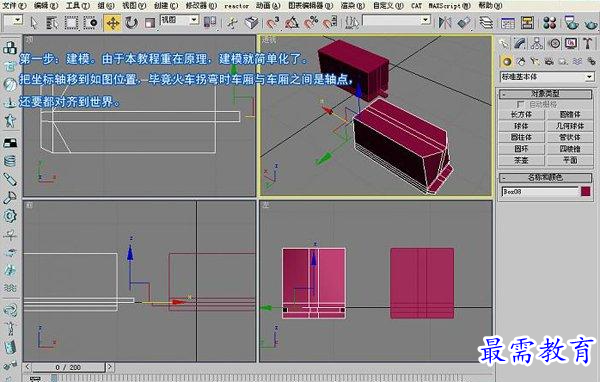Image resolution: width=602 pixels, height=382 pixels.
Task: Switch to the Utilities hammer tab
Action: 587,44
